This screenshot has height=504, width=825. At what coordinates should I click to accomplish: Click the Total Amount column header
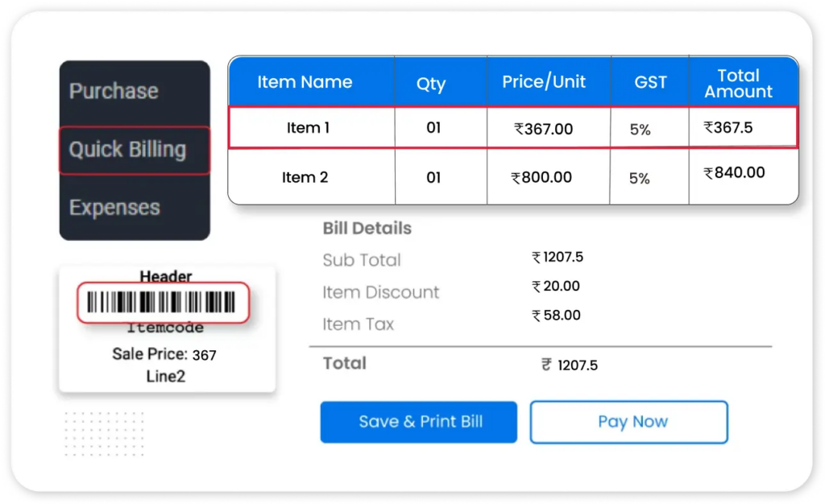(738, 83)
